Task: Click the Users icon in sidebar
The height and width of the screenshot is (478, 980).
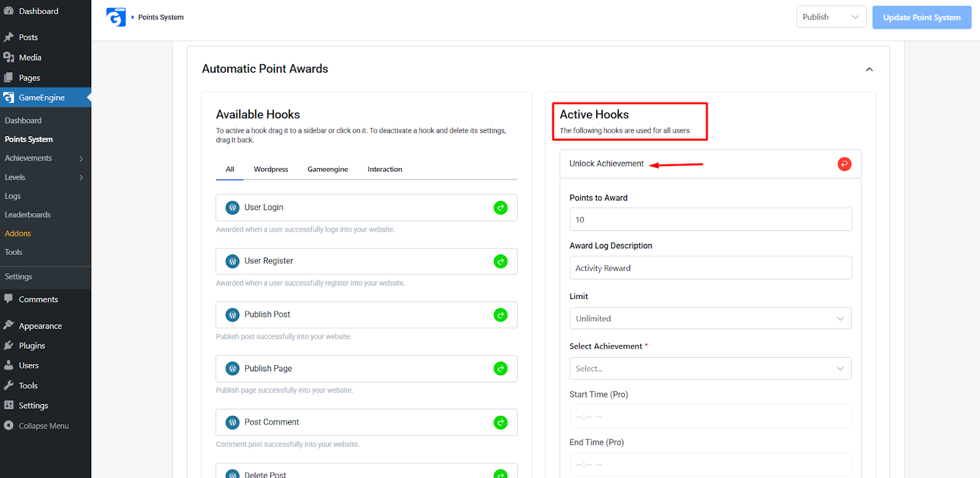Action: (9, 365)
